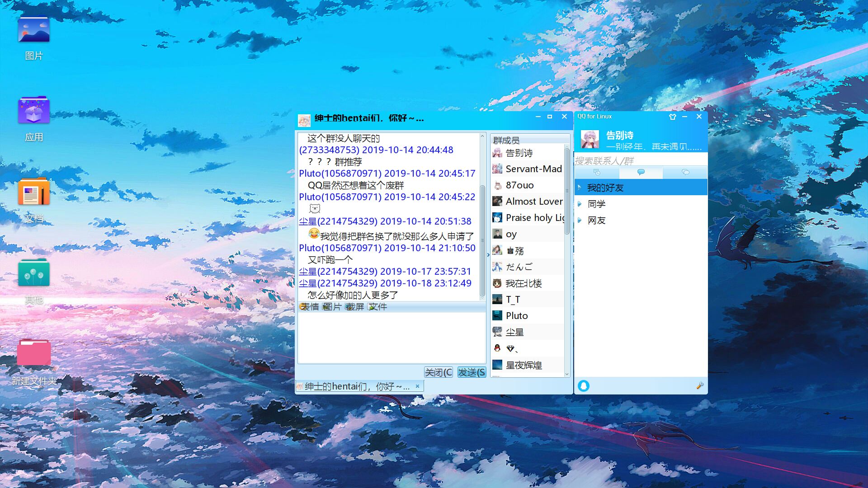Screen dimensions: 868x488
Task: Switch to the conversations tab in QQ
Action: coord(597,172)
